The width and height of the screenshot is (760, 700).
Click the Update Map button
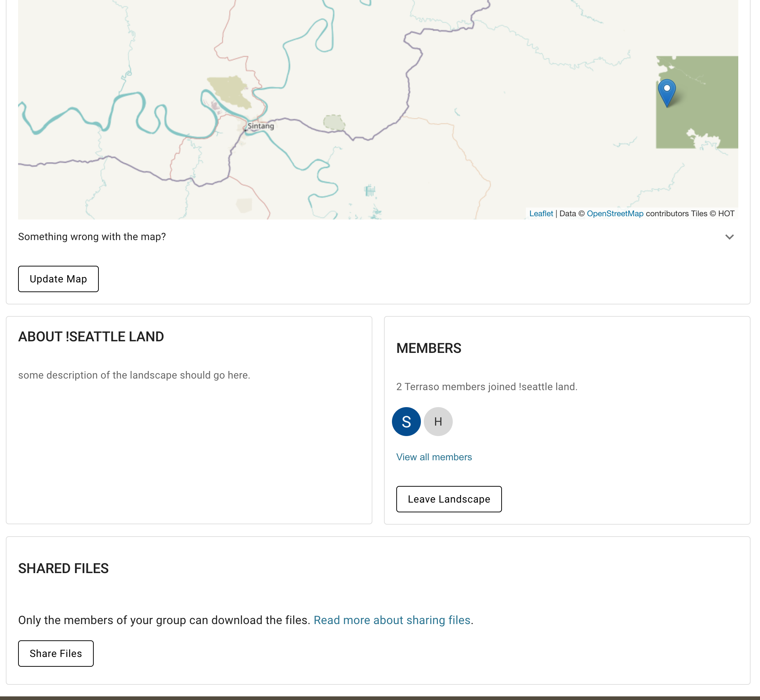coord(58,279)
